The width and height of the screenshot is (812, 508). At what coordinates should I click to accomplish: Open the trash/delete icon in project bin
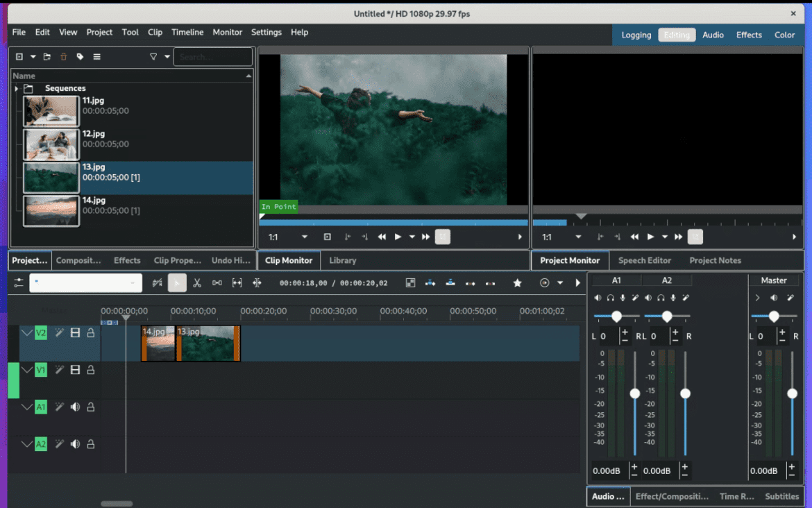62,56
